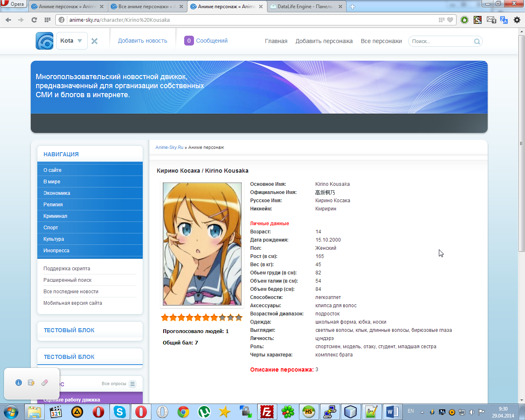Launch FileZilla from the taskbar
The height and width of the screenshot is (420, 525).
click(267, 411)
